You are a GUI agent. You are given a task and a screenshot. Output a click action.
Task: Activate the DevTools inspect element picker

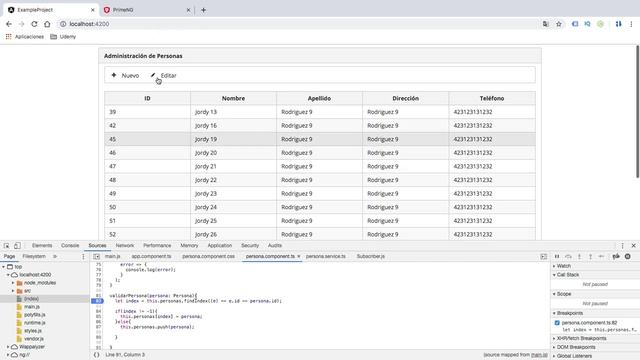click(x=7, y=246)
